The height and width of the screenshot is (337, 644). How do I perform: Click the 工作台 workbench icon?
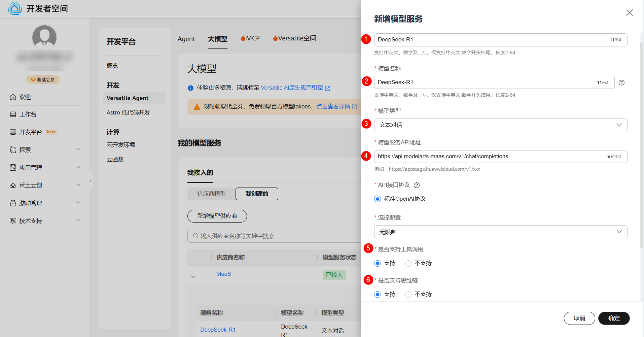point(13,114)
